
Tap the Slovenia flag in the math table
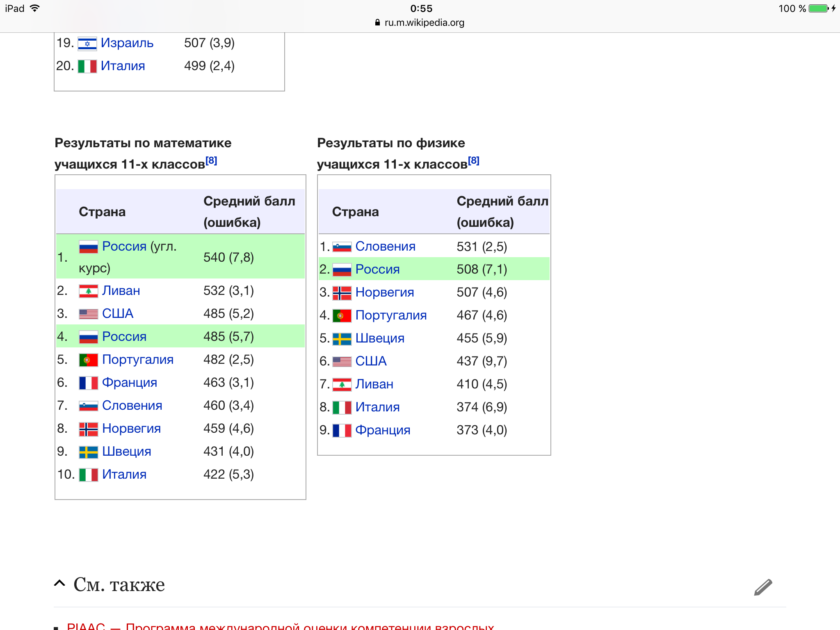pos(89,406)
